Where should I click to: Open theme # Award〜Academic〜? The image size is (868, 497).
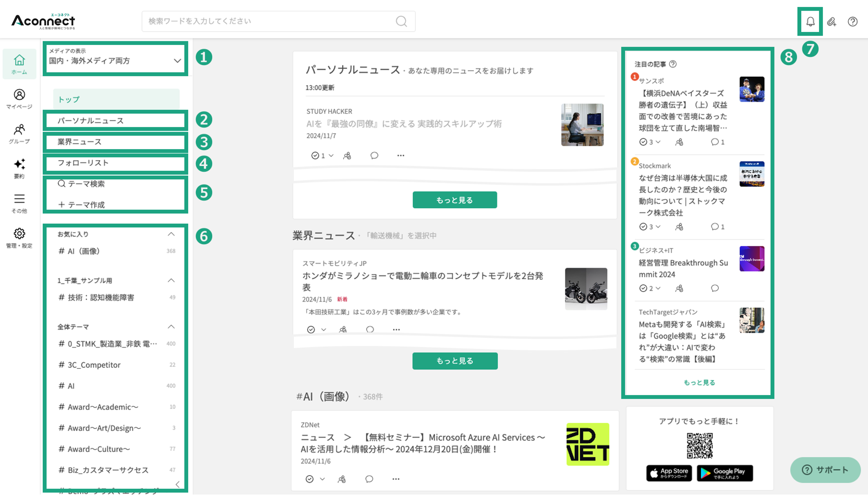116,407
